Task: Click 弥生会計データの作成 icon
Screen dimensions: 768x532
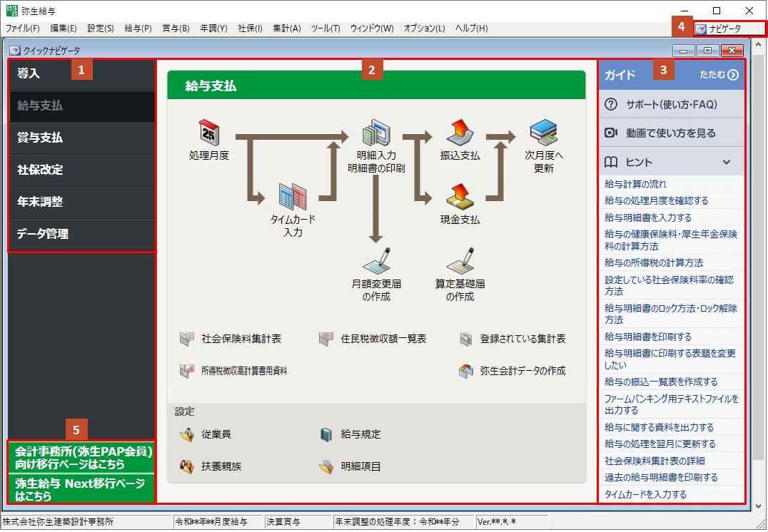Action: pyautogui.click(x=465, y=371)
